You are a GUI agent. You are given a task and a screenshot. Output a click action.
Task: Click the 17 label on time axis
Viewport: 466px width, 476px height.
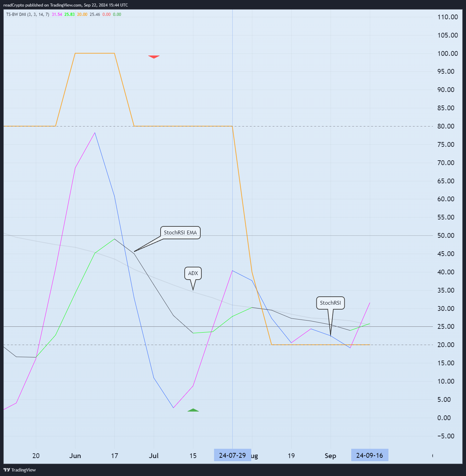click(x=114, y=456)
